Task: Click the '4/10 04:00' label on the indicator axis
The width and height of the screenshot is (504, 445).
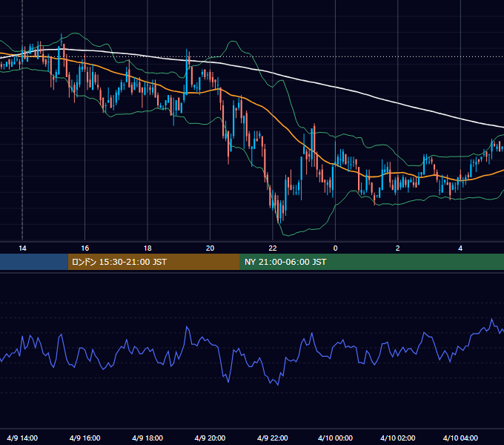Action: pos(460,438)
